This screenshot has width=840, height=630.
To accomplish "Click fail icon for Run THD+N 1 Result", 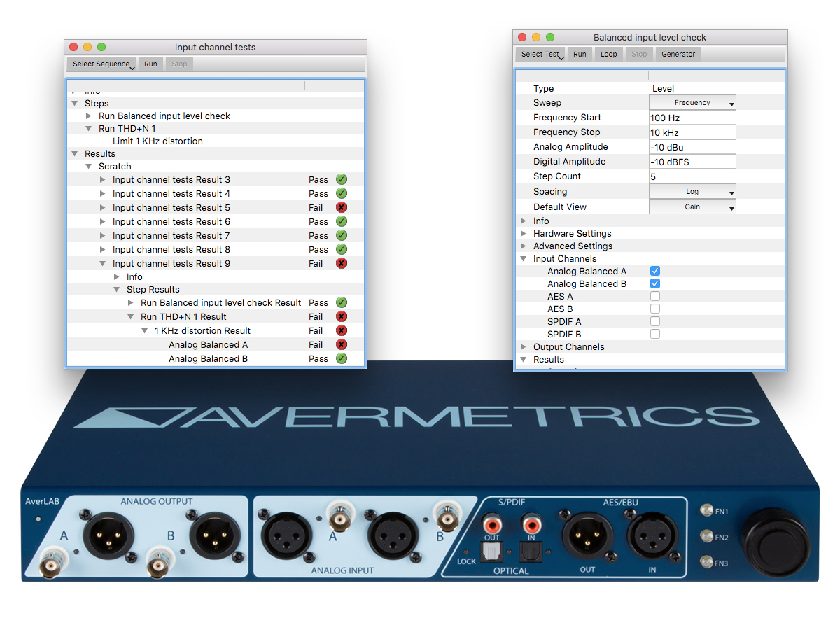I will coord(342,316).
